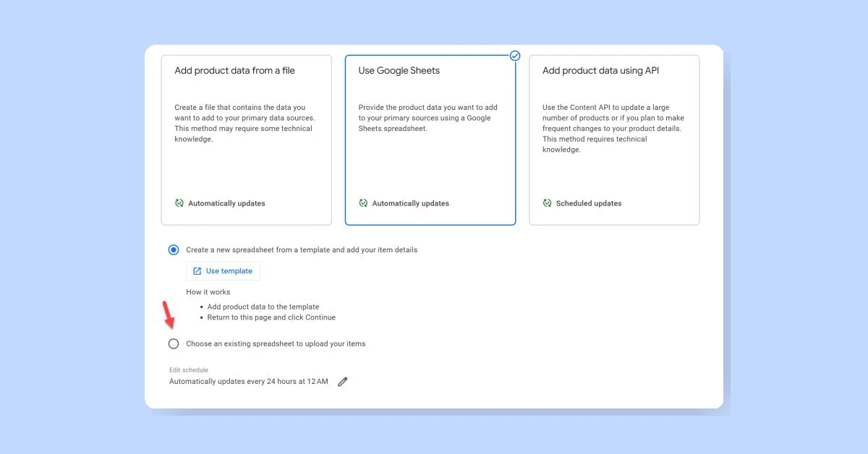Click the Choose an existing spreadsheet label text
868x454 pixels.
[x=276, y=343]
